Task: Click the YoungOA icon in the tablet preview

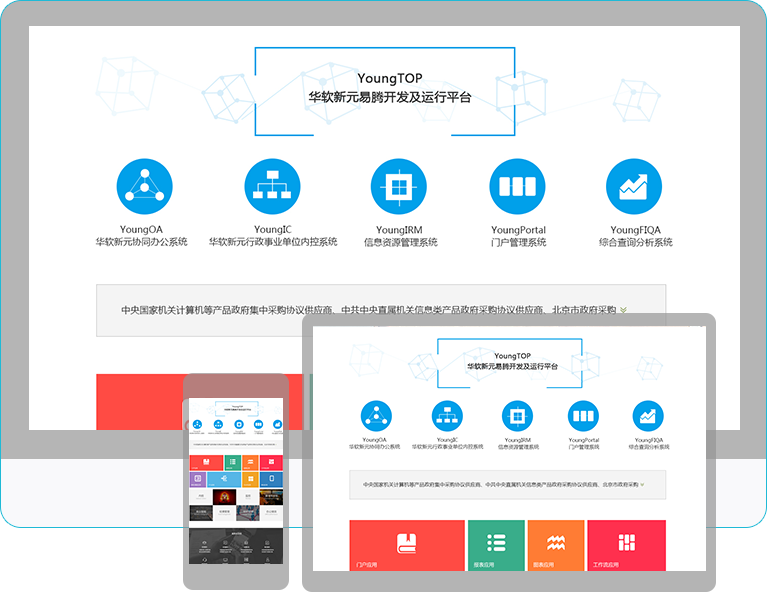Action: 377,416
